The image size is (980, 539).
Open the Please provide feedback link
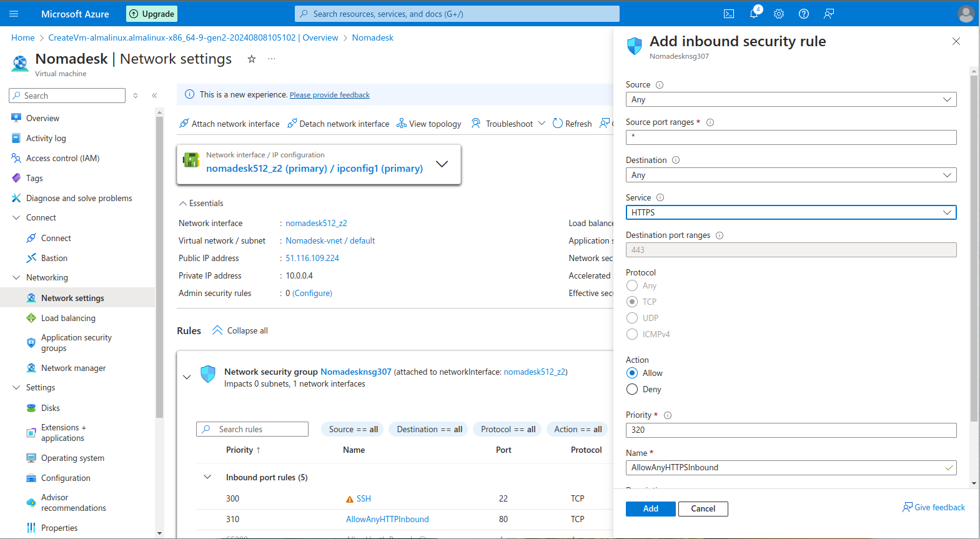(330, 95)
